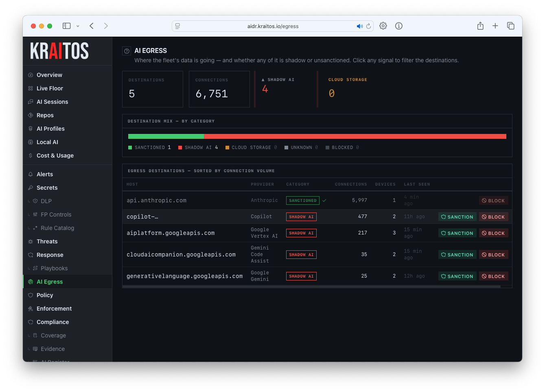Toggle the Safari sidebar button
The height and width of the screenshot is (392, 545).
tap(66, 26)
